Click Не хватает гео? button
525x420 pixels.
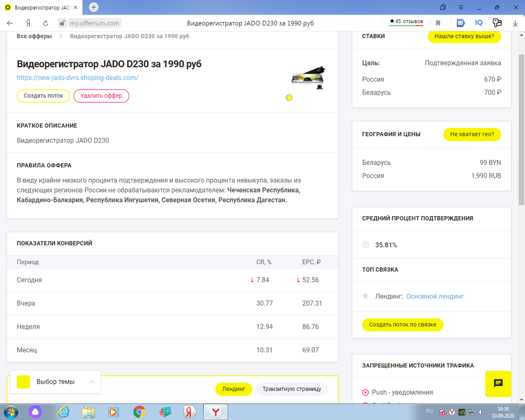coord(472,134)
